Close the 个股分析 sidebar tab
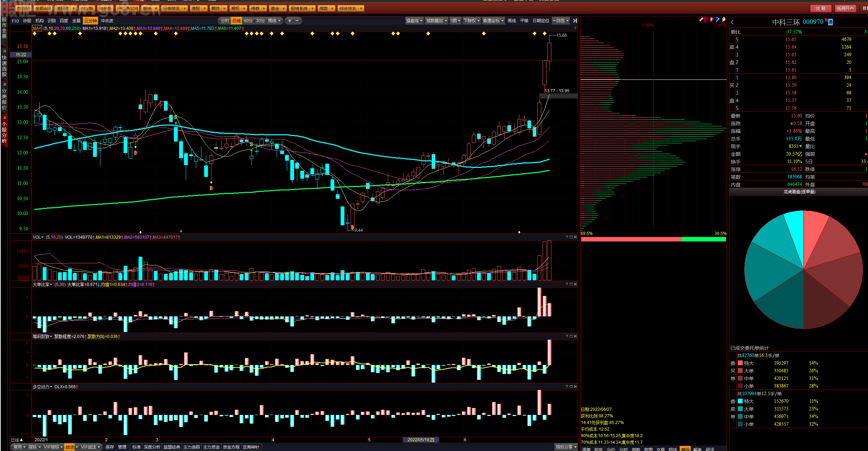The height and width of the screenshot is (451, 868). pos(5,118)
